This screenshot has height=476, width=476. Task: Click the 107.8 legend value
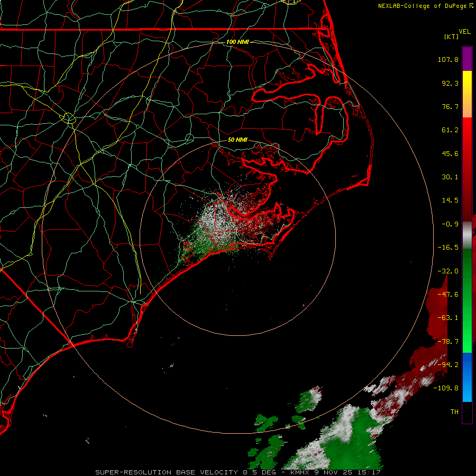click(x=448, y=59)
